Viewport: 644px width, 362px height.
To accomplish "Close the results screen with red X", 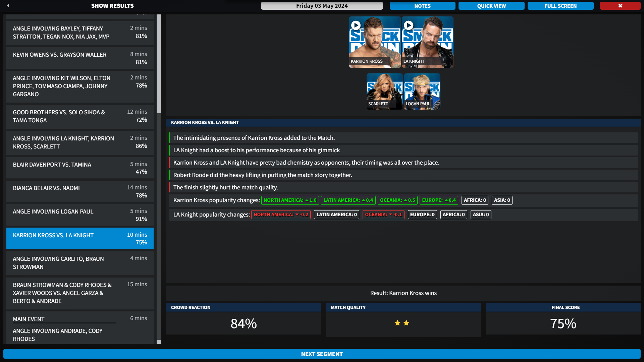I will tap(620, 6).
